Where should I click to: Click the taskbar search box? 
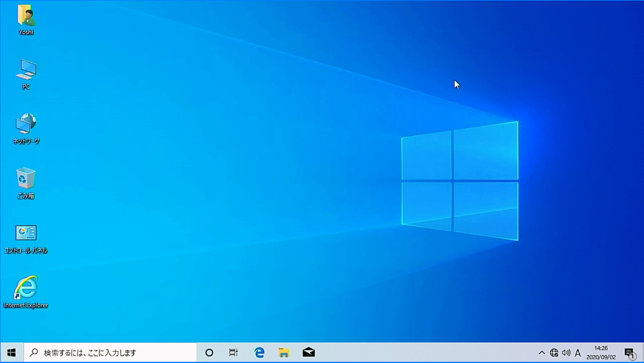coord(110,352)
